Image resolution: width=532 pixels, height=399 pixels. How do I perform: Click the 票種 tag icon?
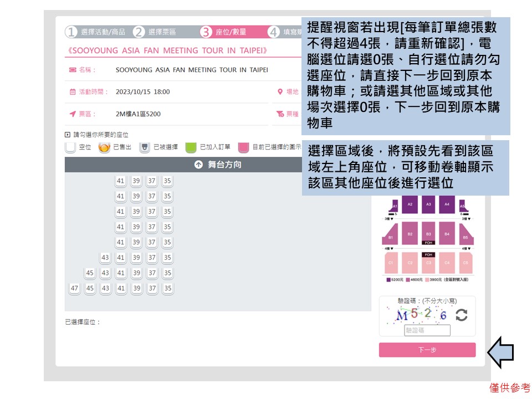(x=280, y=114)
